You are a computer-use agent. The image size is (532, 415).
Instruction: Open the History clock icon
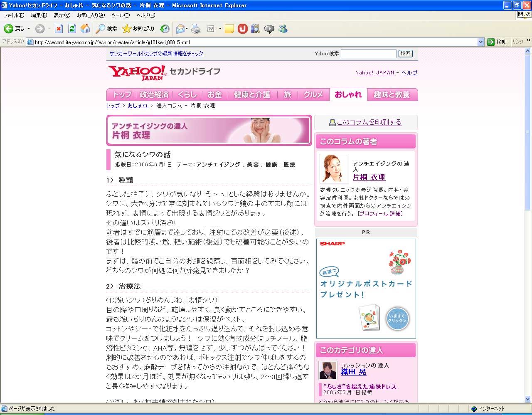tap(165, 29)
